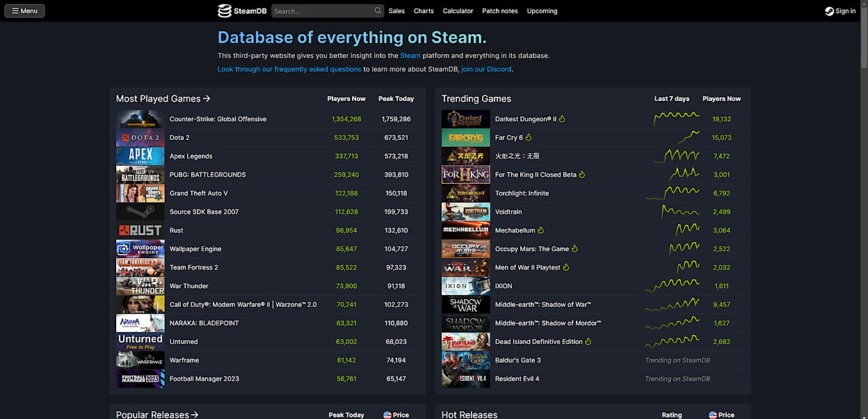This screenshot has height=419, width=868.
Task: Click the flame icon beside Mechabellum
Action: click(541, 230)
